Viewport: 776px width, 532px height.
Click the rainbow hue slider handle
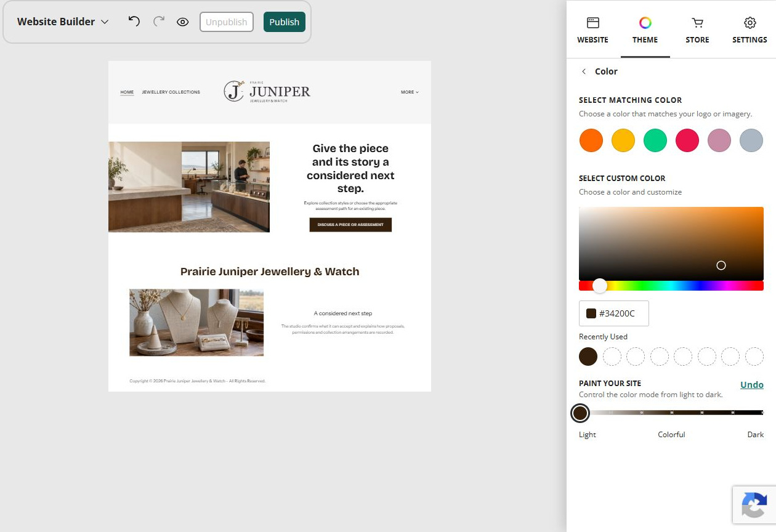pyautogui.click(x=600, y=286)
